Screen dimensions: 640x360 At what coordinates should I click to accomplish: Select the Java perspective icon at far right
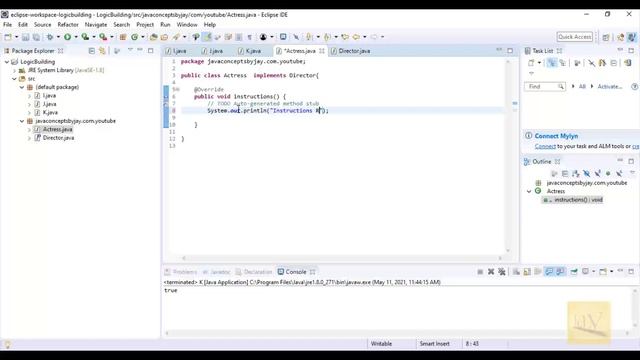tap(631, 37)
